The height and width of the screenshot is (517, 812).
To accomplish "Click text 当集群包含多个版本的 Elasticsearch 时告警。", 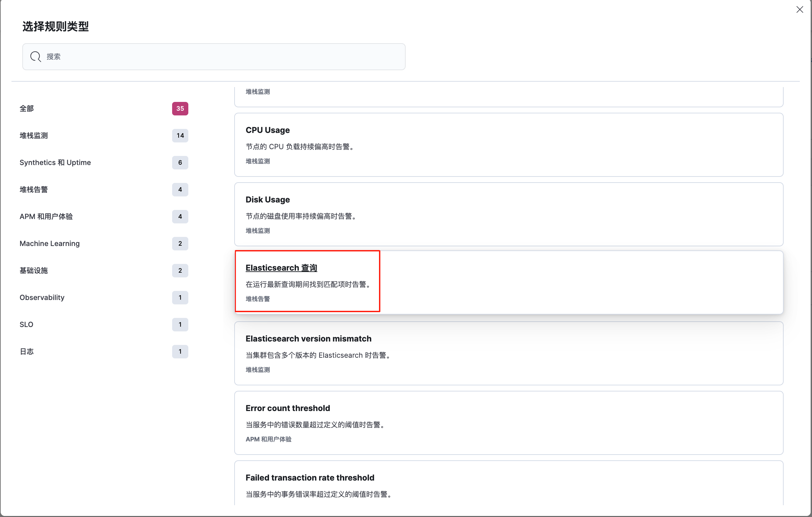I will (x=319, y=355).
